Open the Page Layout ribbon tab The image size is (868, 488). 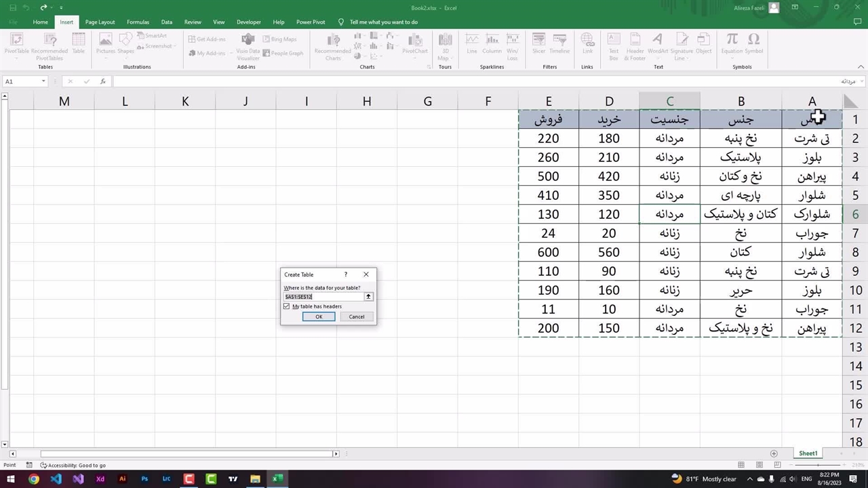100,22
